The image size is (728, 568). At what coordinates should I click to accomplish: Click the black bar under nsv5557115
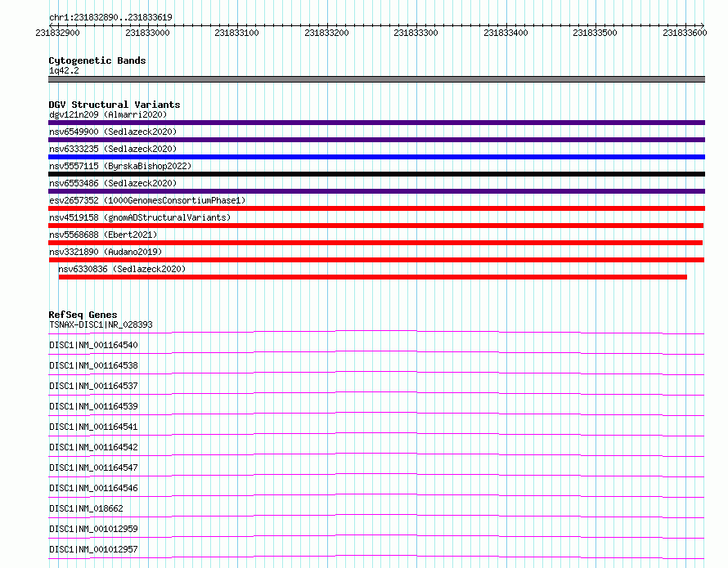pos(376,174)
